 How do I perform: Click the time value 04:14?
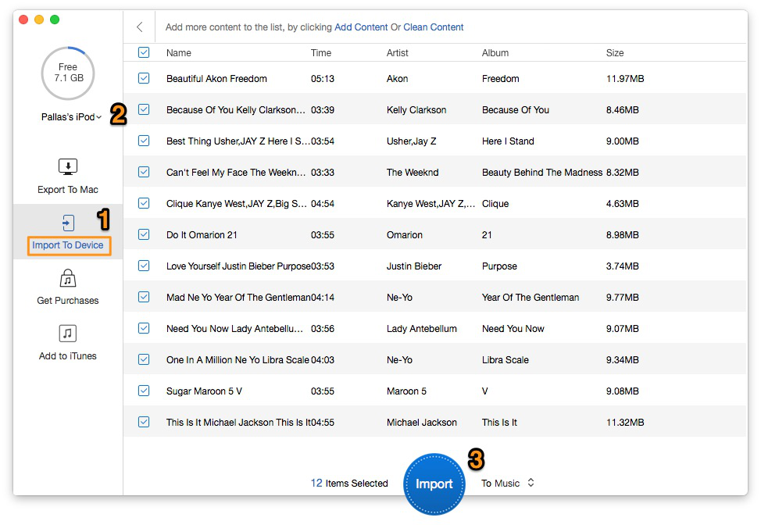[x=323, y=298]
